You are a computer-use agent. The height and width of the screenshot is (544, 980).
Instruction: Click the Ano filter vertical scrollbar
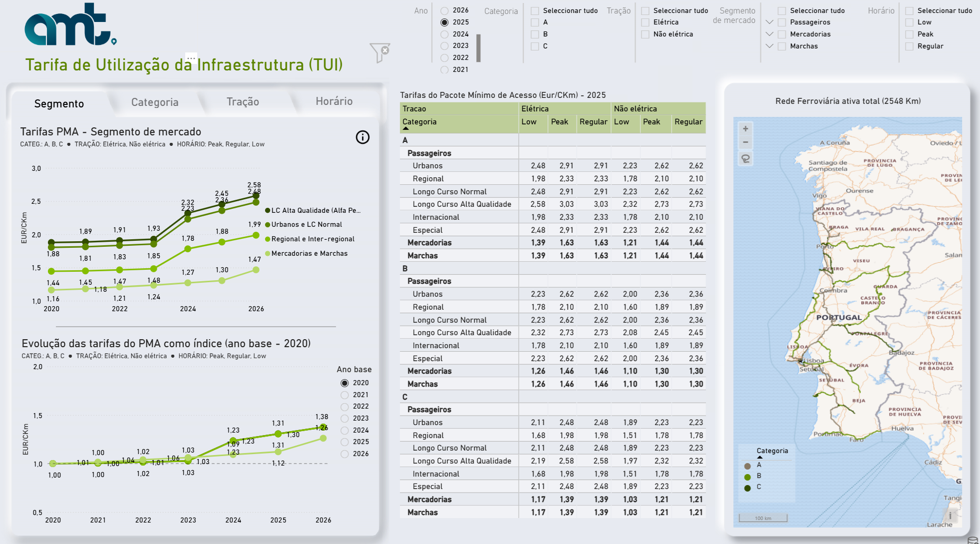[x=478, y=48]
